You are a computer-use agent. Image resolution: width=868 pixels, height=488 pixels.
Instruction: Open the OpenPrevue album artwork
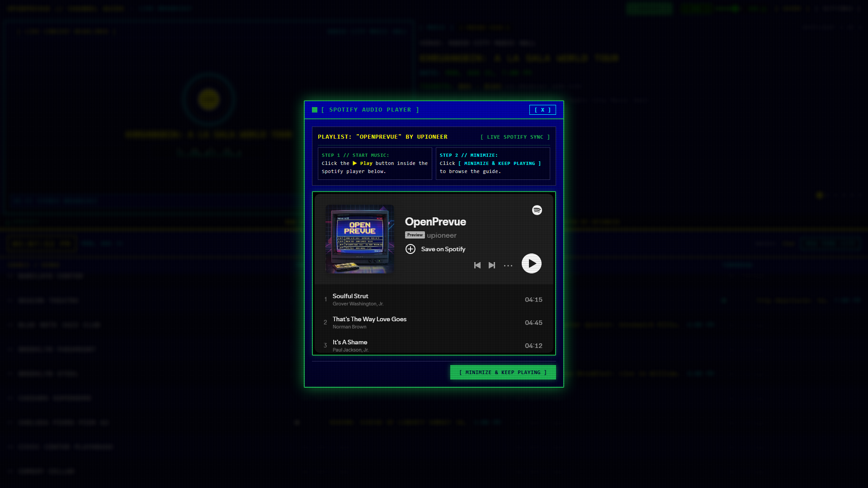(x=360, y=239)
